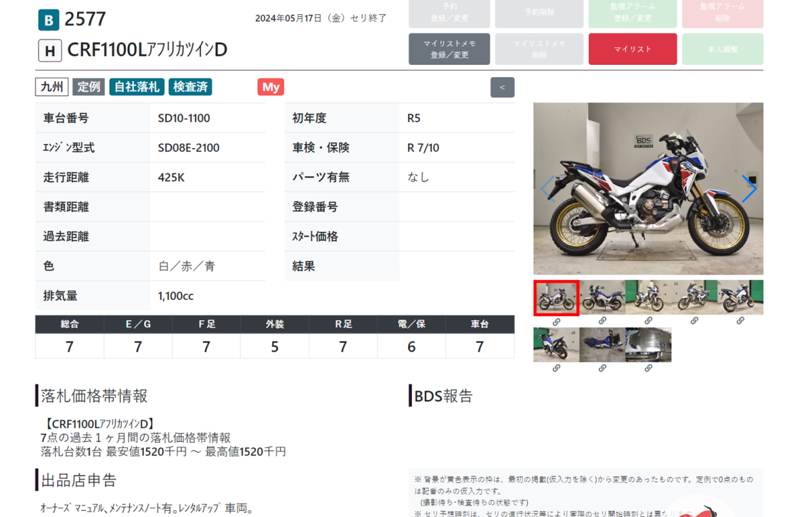Screen dimensions: 812x517
Task: Click the mileage value 425K
Action: (x=171, y=178)
